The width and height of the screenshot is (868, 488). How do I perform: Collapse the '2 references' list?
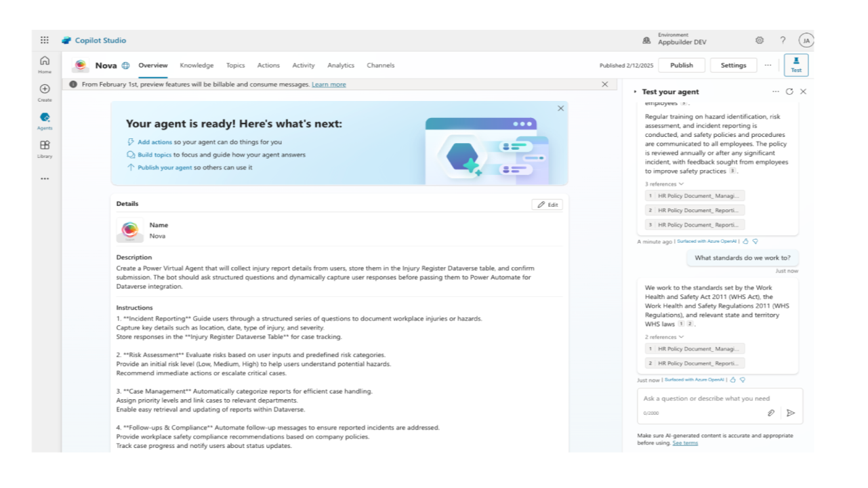pos(664,337)
